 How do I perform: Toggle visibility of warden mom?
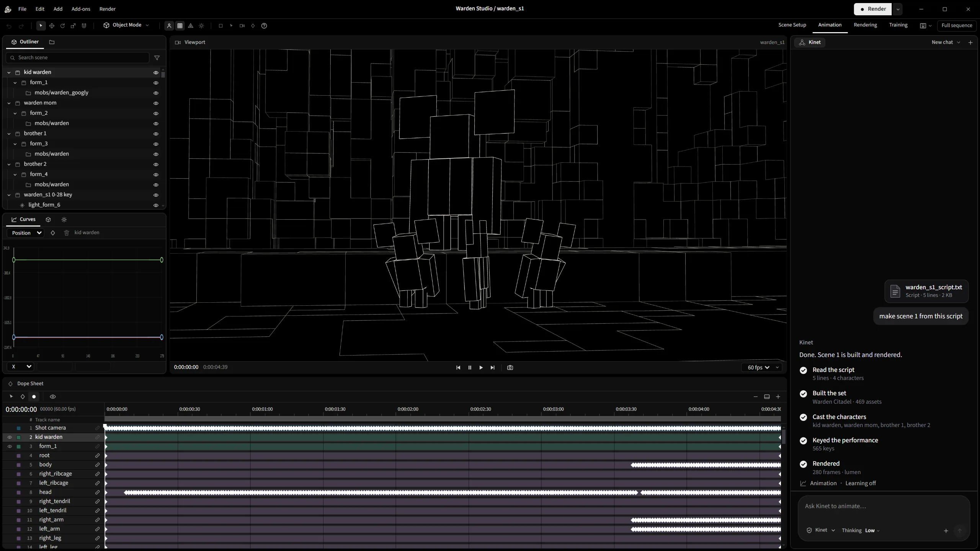pyautogui.click(x=156, y=103)
